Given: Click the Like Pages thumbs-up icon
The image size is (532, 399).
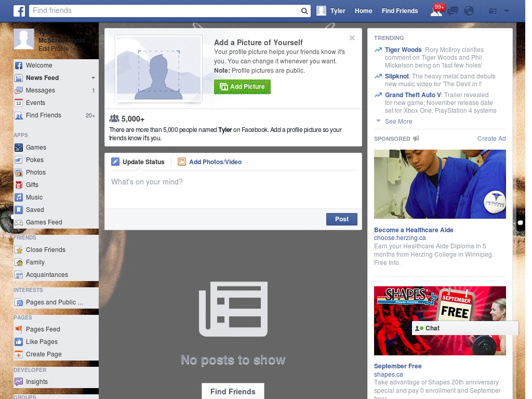Looking at the screenshot, I should click(x=19, y=342).
